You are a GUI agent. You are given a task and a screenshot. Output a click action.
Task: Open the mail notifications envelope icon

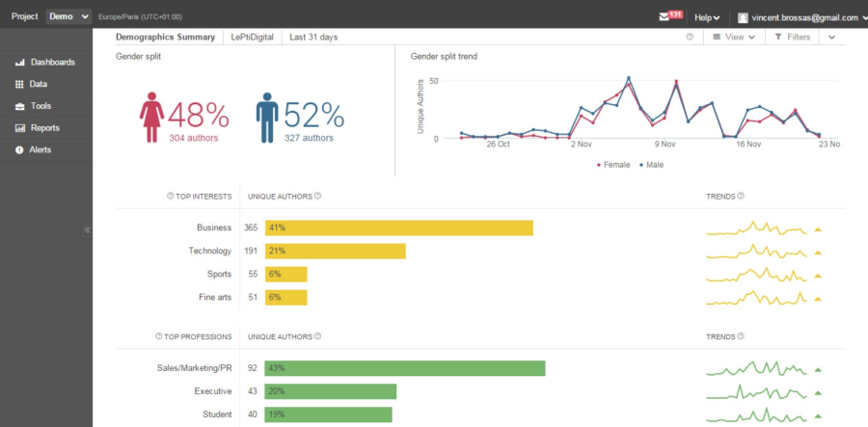point(663,16)
